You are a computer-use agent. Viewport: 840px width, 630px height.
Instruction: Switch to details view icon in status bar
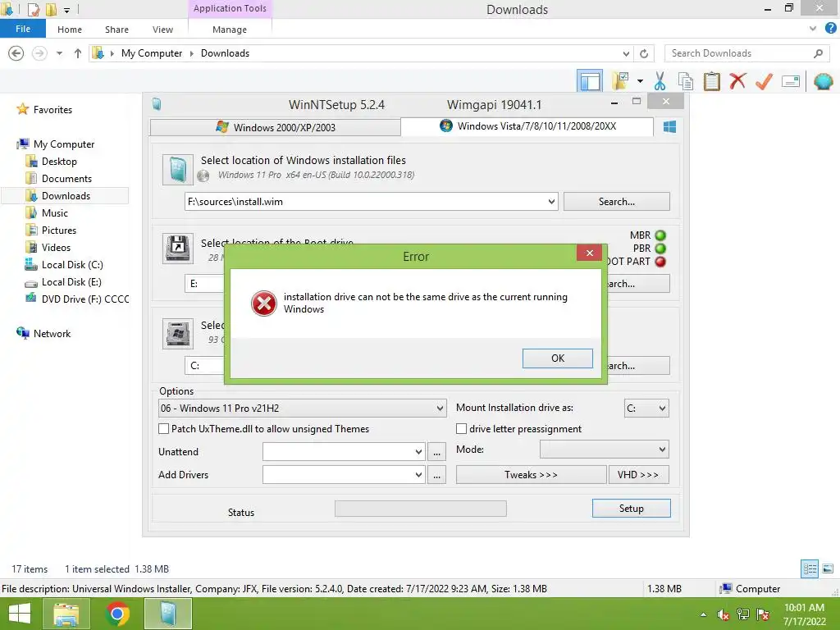click(x=810, y=569)
